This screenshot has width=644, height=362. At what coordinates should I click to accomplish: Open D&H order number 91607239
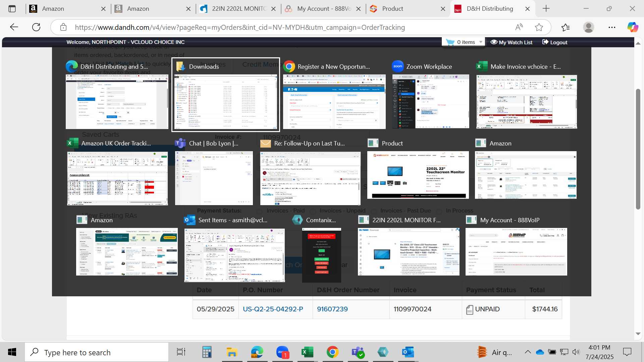pyautogui.click(x=332, y=309)
